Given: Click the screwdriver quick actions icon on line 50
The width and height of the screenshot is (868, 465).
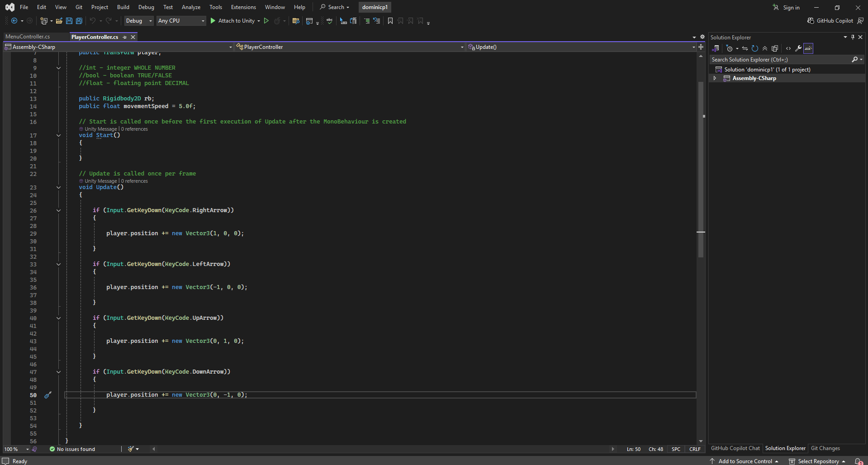Looking at the screenshot, I should click(x=47, y=395).
